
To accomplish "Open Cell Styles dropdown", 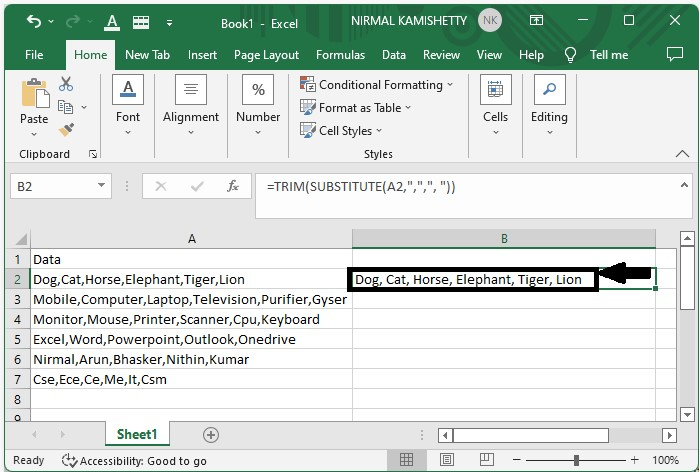I will point(342,130).
